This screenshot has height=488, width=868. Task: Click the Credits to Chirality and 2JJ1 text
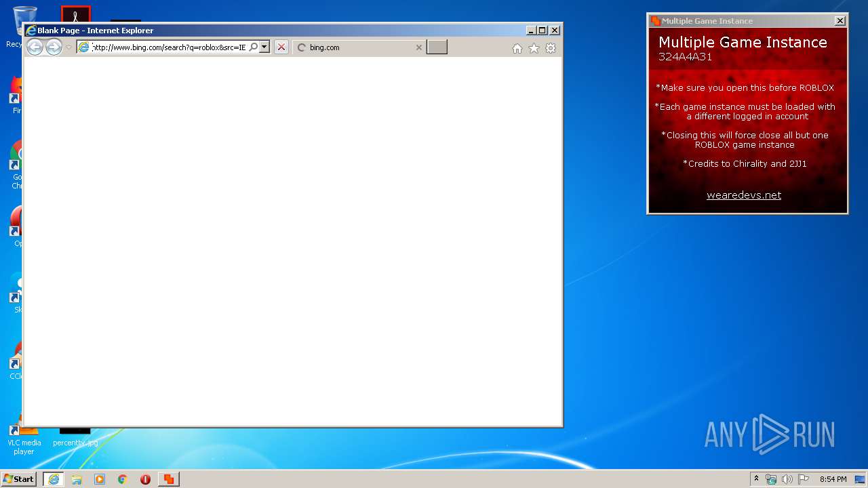point(745,163)
